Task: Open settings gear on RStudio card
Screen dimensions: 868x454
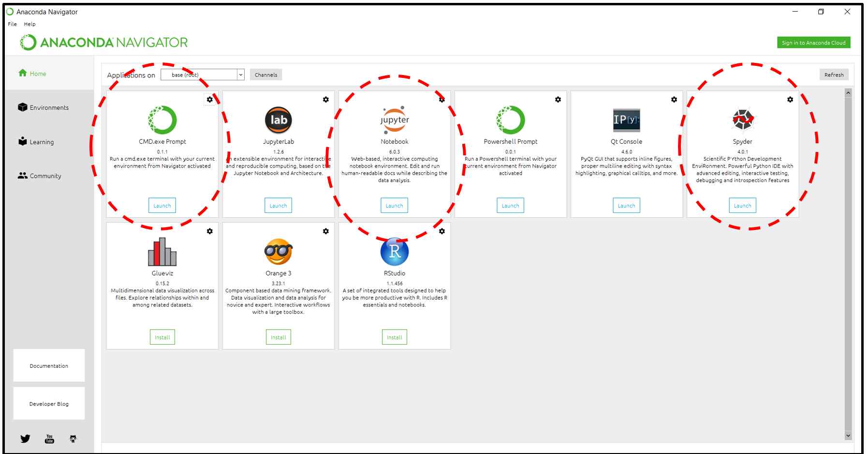Action: (442, 231)
